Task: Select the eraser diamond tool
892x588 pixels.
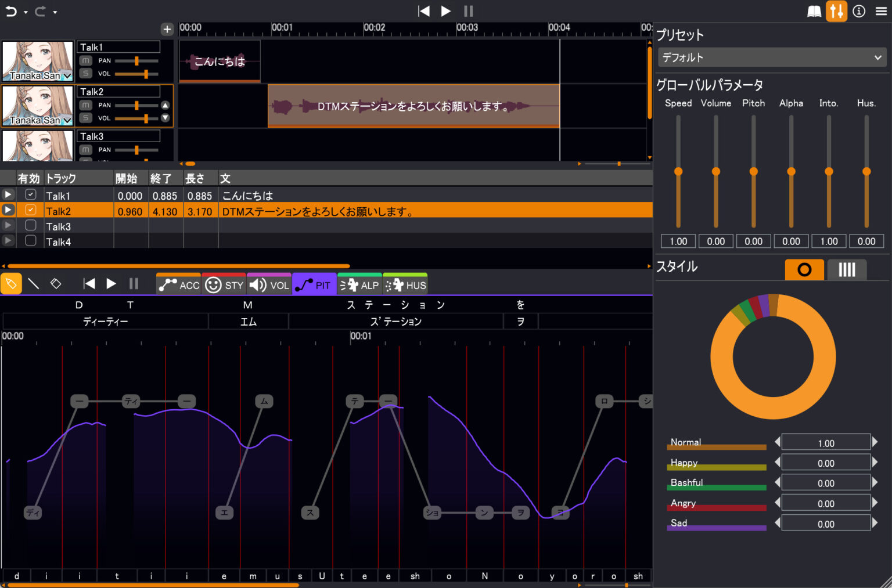Action: tap(56, 284)
